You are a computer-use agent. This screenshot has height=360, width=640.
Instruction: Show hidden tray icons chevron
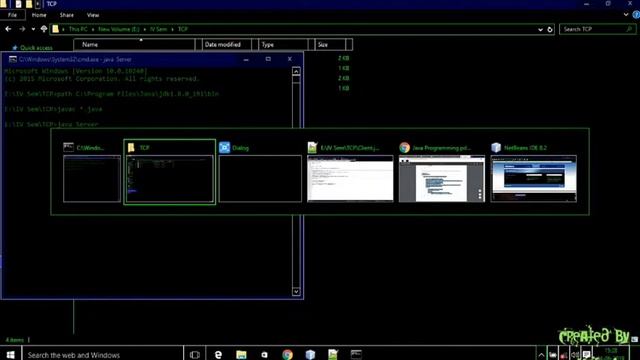coord(541,355)
